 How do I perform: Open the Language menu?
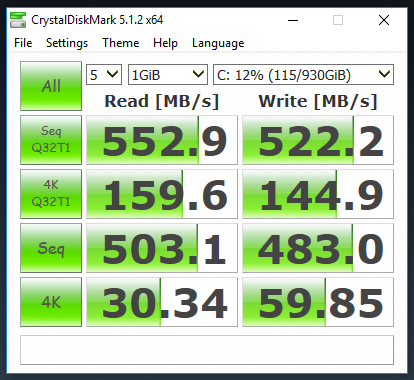click(x=218, y=43)
